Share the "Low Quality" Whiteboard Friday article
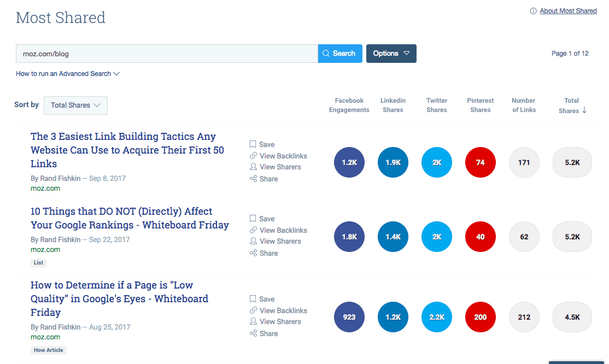609x364 pixels. point(263,333)
